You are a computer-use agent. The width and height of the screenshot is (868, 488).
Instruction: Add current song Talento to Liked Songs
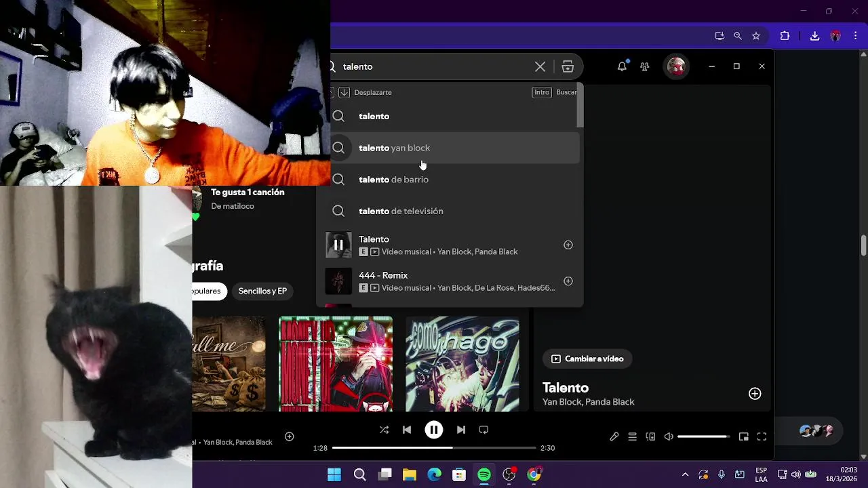click(x=755, y=394)
